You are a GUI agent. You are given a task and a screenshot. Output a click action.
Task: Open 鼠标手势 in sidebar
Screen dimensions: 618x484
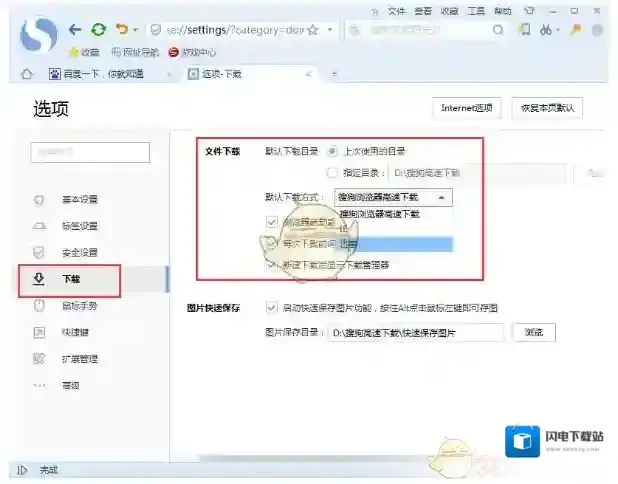(x=80, y=306)
